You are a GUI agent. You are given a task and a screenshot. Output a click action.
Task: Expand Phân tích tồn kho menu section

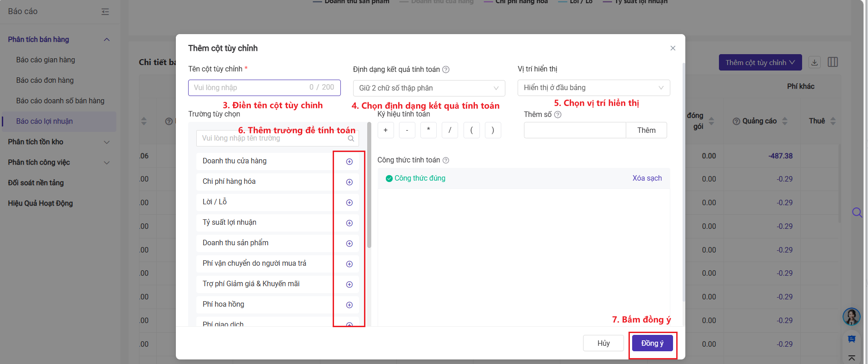[59, 142]
